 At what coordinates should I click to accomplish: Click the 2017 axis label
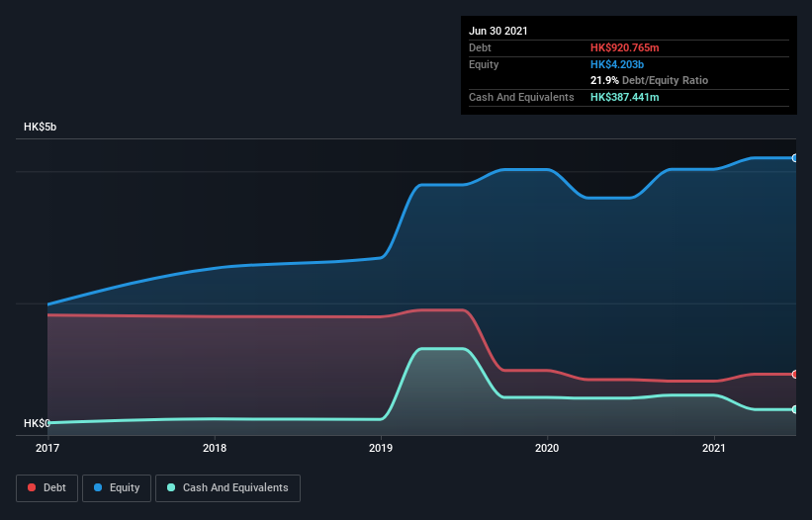pyautogui.click(x=47, y=448)
